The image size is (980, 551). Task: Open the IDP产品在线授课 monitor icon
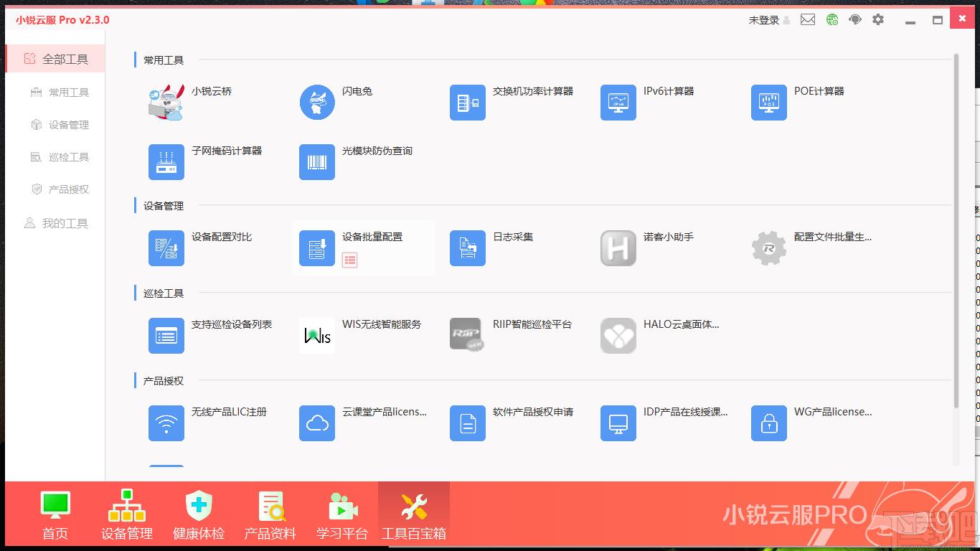point(618,423)
